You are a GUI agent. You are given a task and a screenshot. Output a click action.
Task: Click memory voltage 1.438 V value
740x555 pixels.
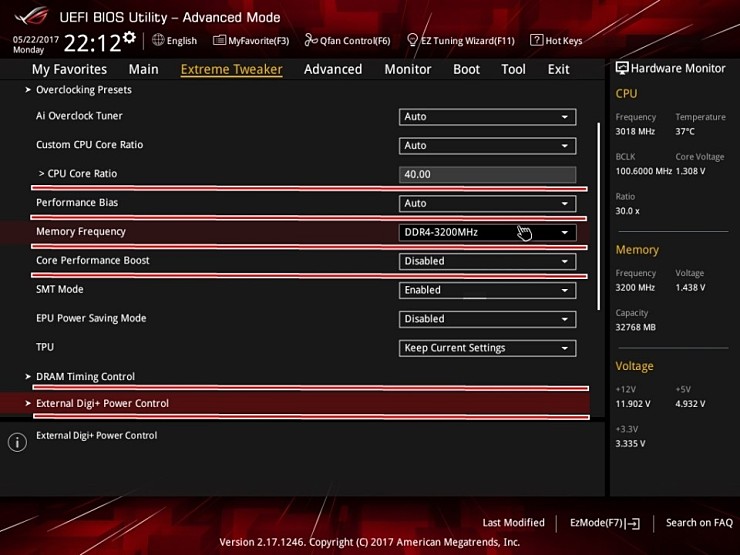(690, 287)
